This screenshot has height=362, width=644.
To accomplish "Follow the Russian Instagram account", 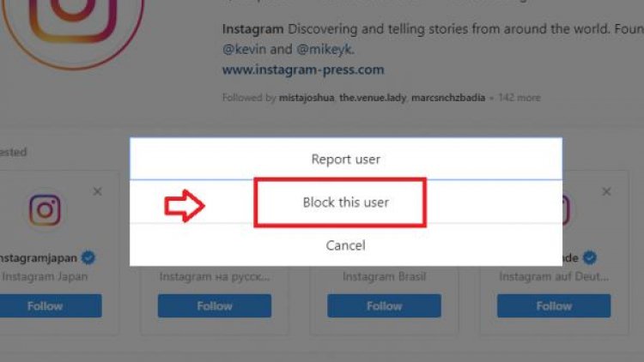I will (215, 305).
